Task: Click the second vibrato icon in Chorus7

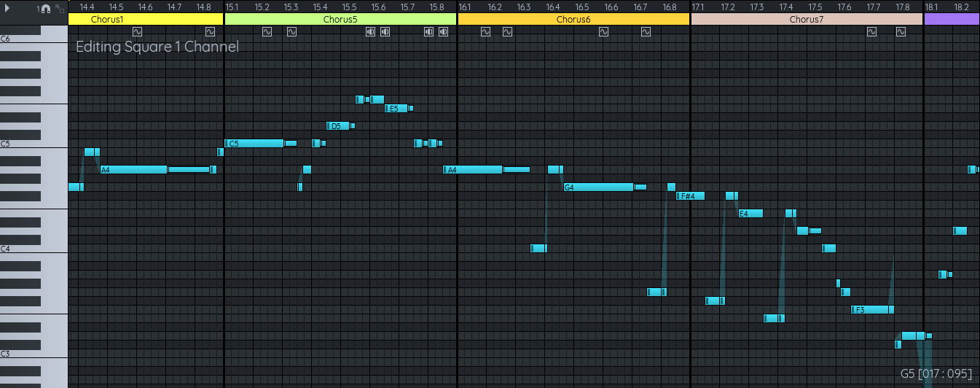Action: click(x=901, y=31)
